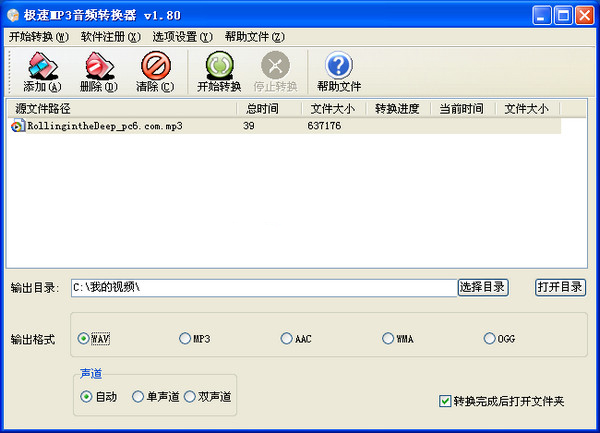Click the 当前时间 column header

(463, 109)
